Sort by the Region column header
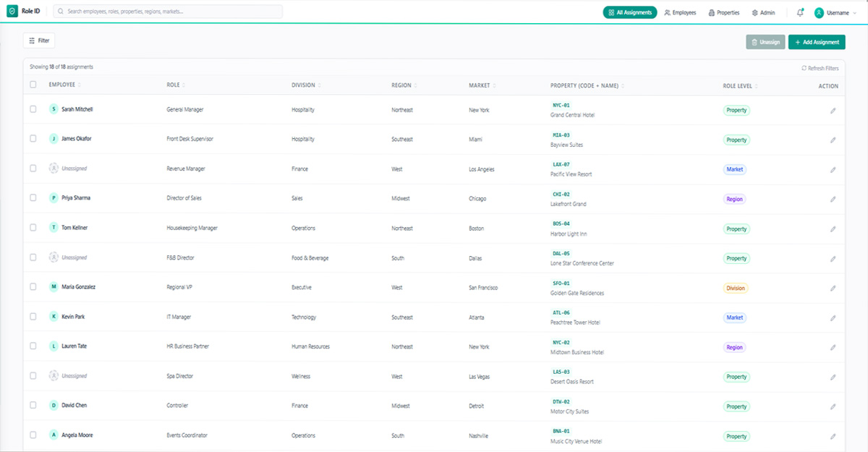 pos(404,85)
